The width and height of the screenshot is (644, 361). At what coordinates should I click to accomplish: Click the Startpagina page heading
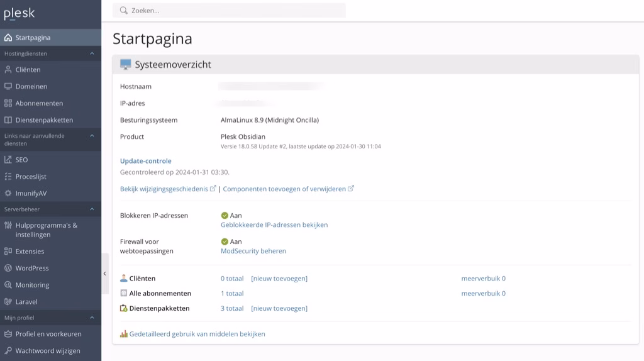(152, 38)
